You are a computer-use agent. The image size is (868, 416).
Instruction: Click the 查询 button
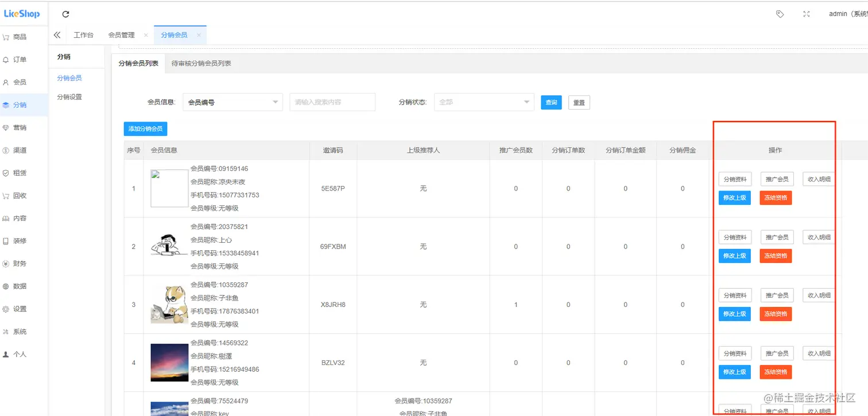[551, 102]
